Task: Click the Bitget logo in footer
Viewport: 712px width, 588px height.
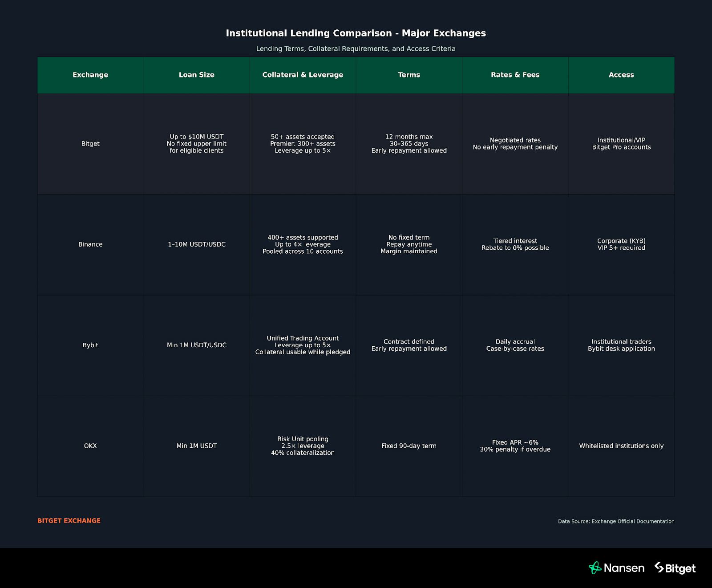Action: coord(675,568)
